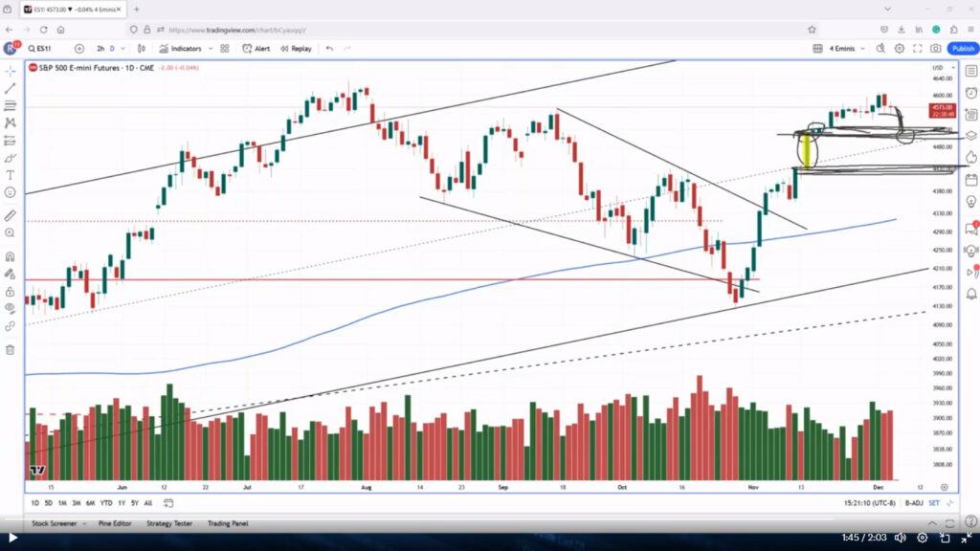The width and height of the screenshot is (980, 551).
Task: Toggle lock all drawing tools
Action: (10, 292)
